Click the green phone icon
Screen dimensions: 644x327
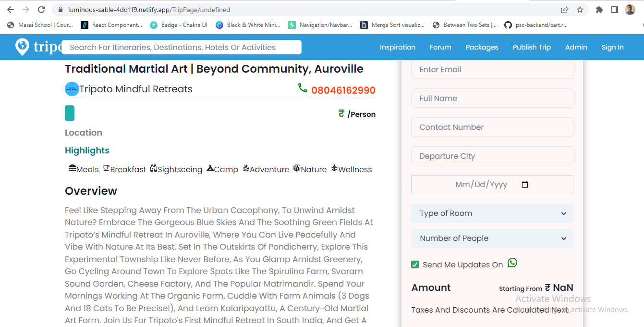(303, 88)
